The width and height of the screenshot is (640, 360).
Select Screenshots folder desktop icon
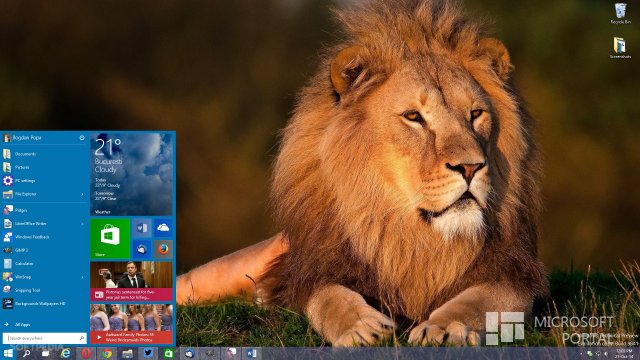pyautogui.click(x=620, y=48)
